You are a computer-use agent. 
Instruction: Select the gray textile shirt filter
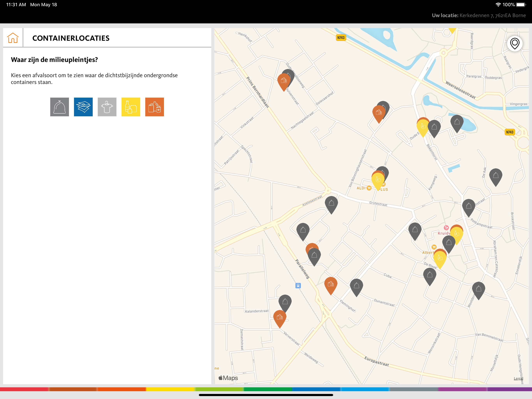[x=107, y=107]
